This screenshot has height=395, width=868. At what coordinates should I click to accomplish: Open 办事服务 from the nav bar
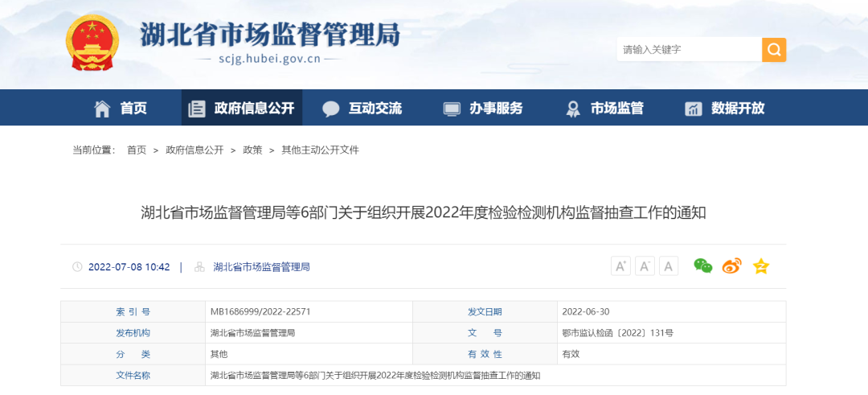[x=483, y=108]
